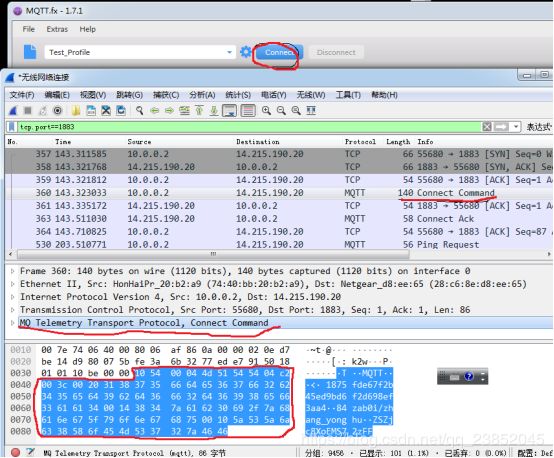Save the capture file icon
The width and height of the screenshot is (554, 458).
[x=91, y=111]
